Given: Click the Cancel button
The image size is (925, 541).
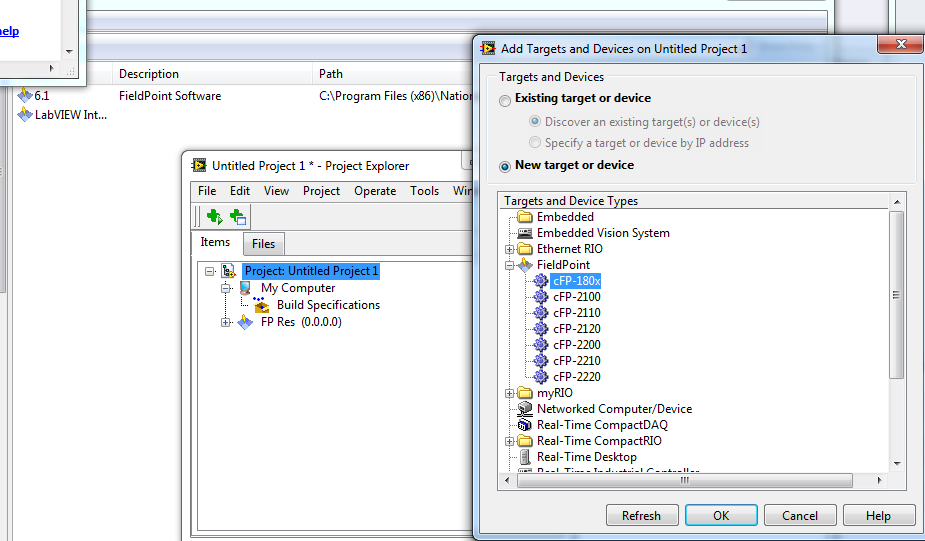Looking at the screenshot, I should [800, 515].
